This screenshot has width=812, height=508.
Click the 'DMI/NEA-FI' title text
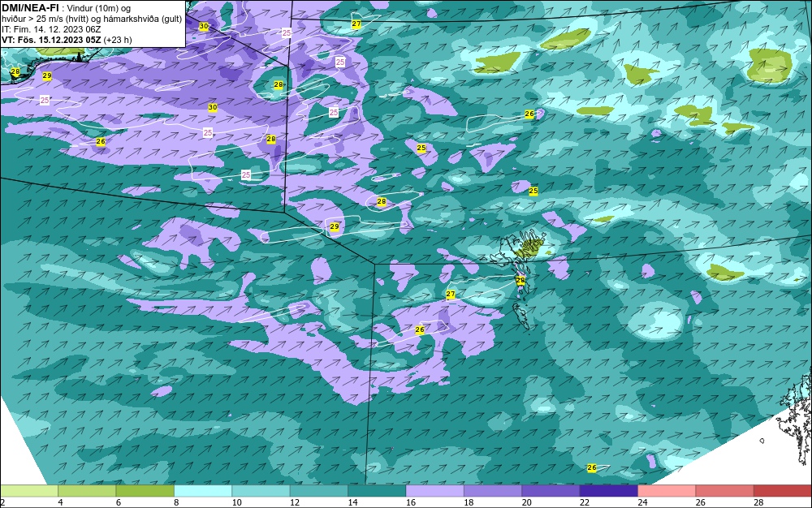coord(30,8)
